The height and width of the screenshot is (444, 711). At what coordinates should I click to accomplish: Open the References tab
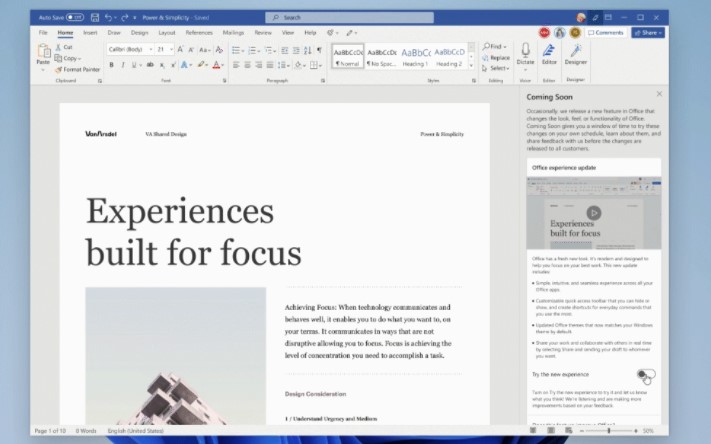(198, 32)
